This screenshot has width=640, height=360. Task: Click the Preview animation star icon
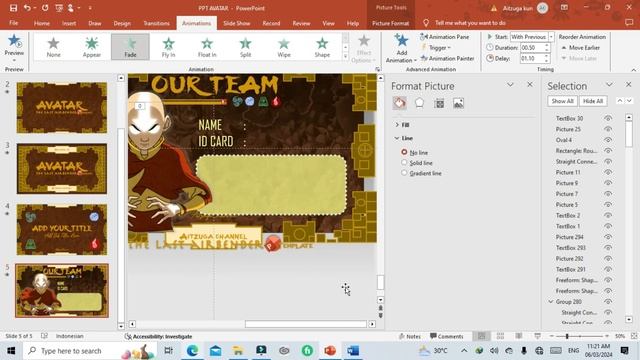(x=14, y=41)
